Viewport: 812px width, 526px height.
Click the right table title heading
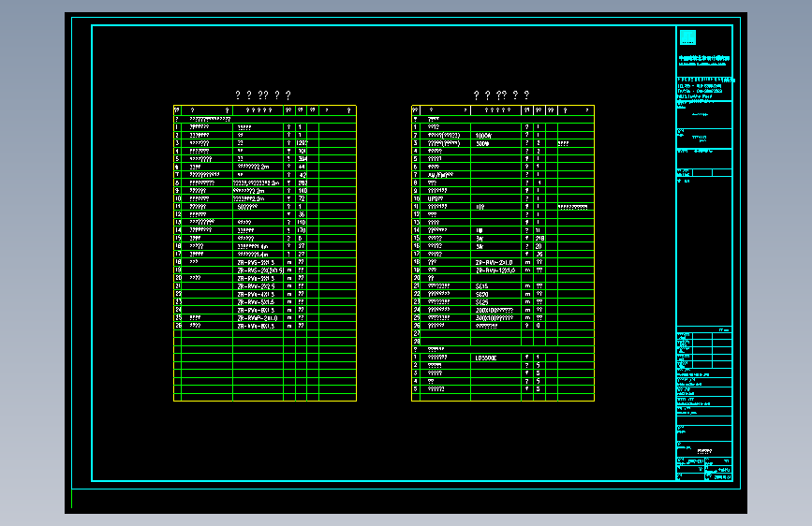501,95
